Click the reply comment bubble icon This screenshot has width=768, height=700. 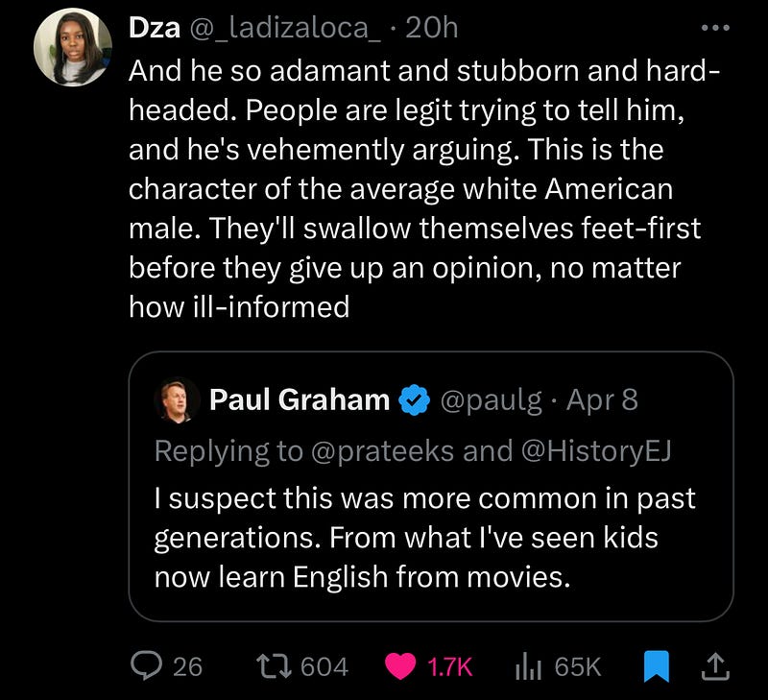click(x=147, y=665)
